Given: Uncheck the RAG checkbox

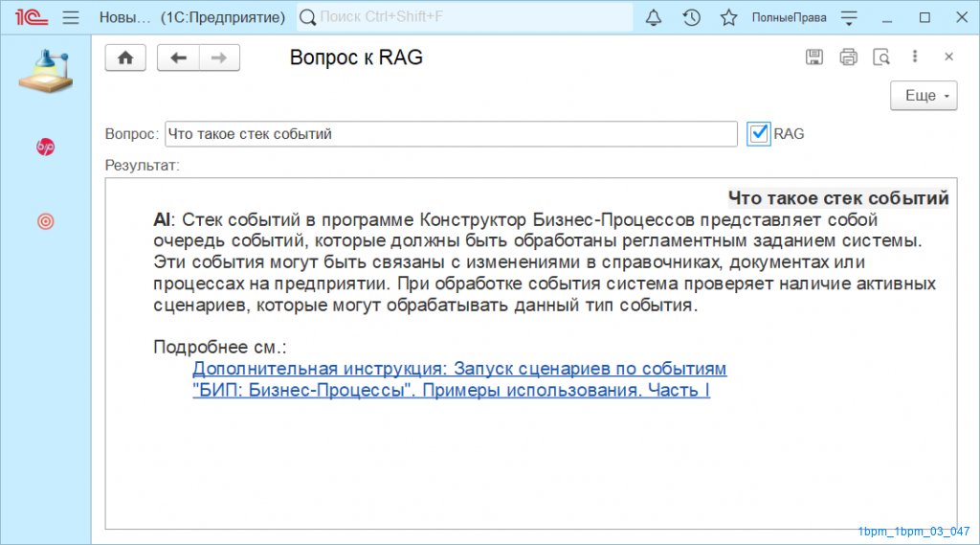Looking at the screenshot, I should [x=759, y=134].
